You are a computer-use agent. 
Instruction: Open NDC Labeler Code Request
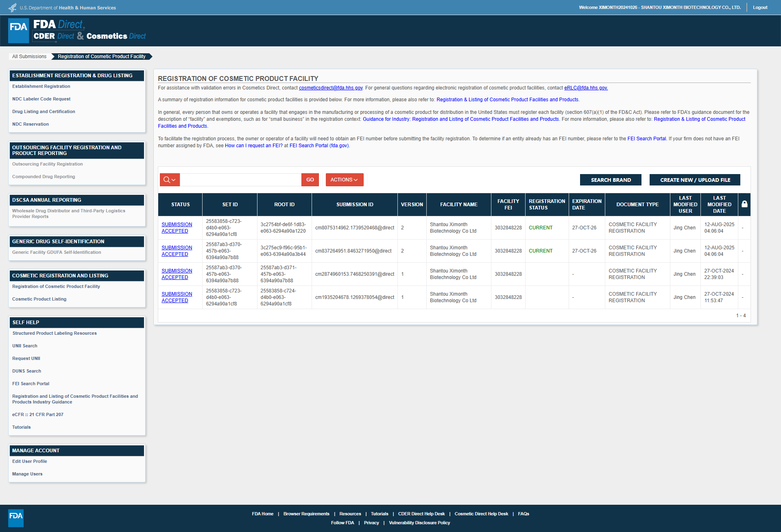[41, 99]
